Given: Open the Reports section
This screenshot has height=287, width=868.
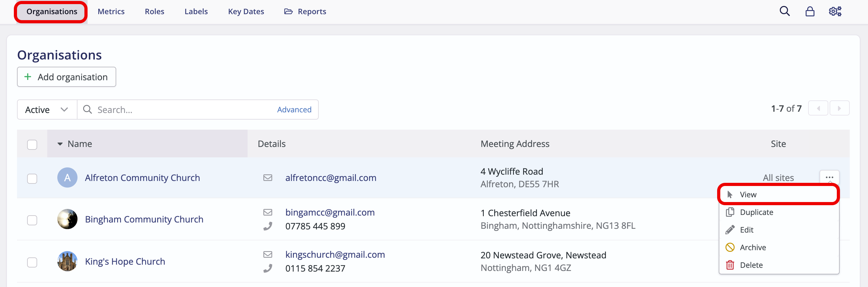Looking at the screenshot, I should tap(305, 11).
